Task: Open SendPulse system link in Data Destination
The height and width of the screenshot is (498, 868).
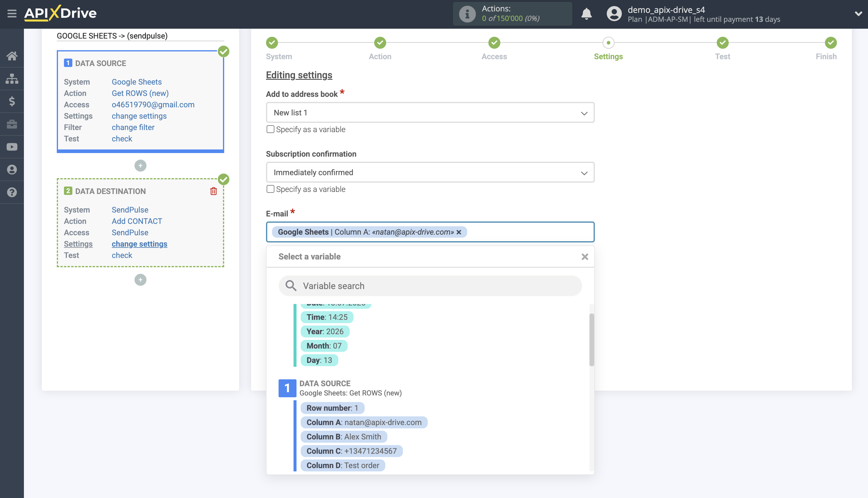Action: (x=130, y=210)
